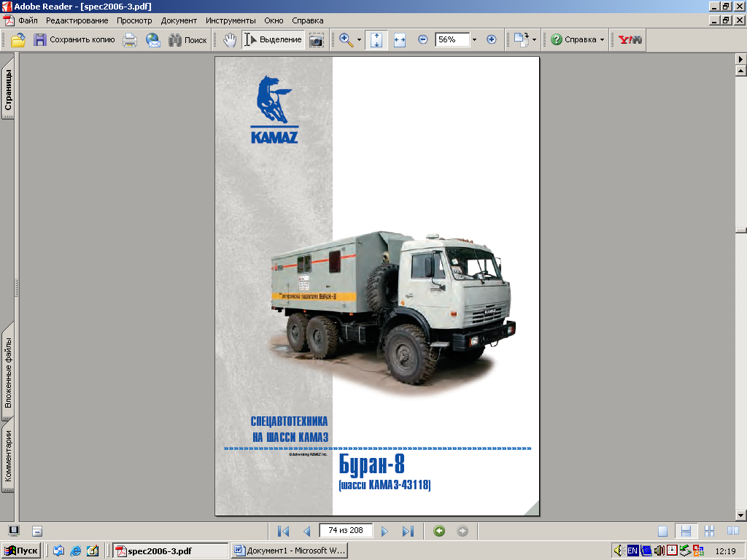The height and width of the screenshot is (560, 747).
Task: Open Поиск search with binoculars
Action: coord(187,40)
